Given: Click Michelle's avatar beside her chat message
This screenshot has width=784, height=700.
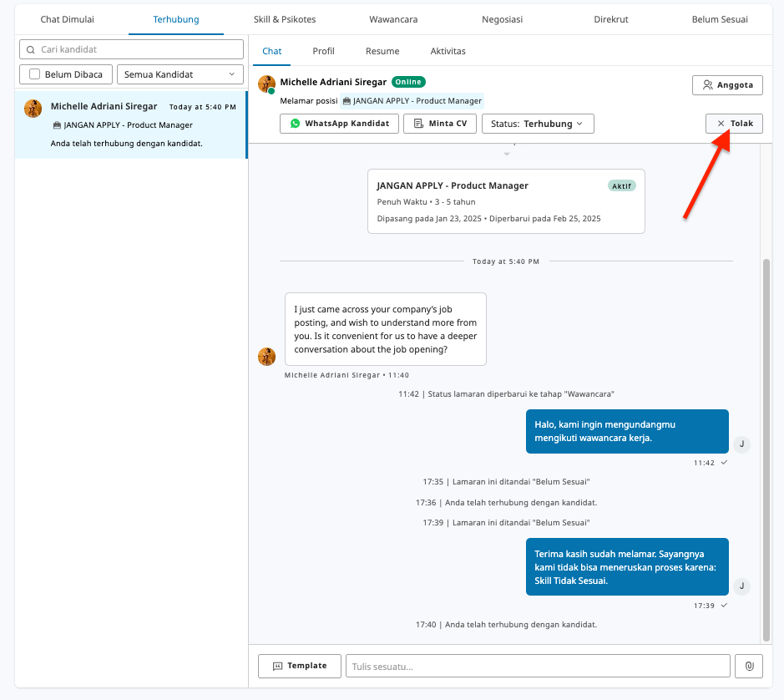Looking at the screenshot, I should [266, 357].
